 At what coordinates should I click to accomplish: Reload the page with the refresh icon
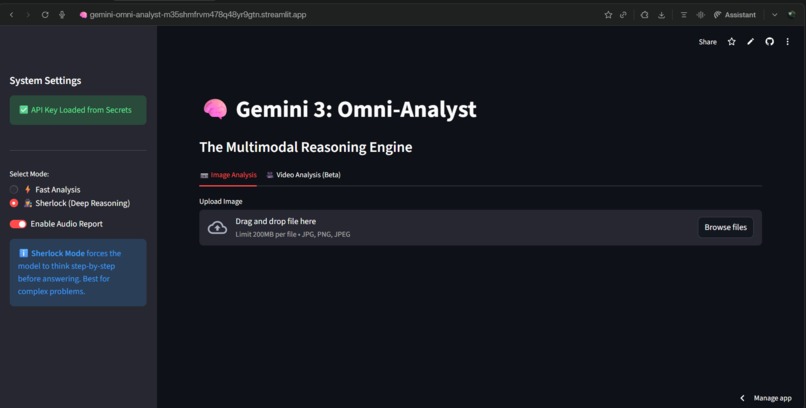(x=45, y=15)
